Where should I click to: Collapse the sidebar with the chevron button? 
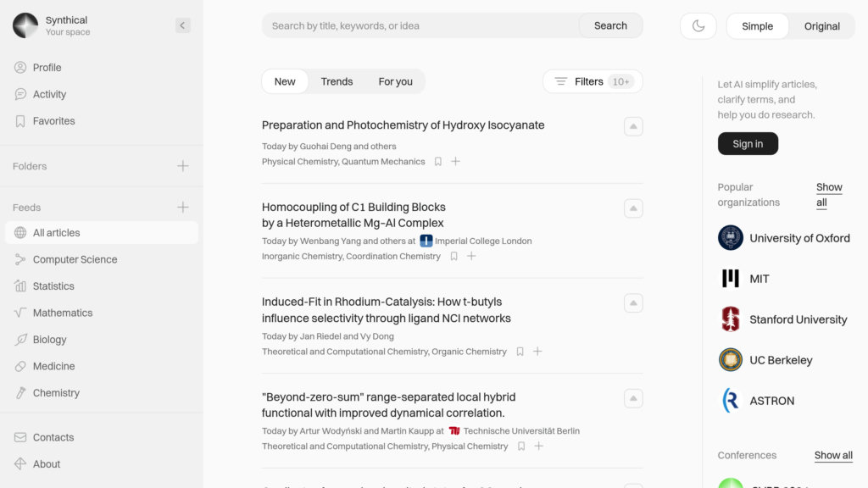click(x=183, y=25)
